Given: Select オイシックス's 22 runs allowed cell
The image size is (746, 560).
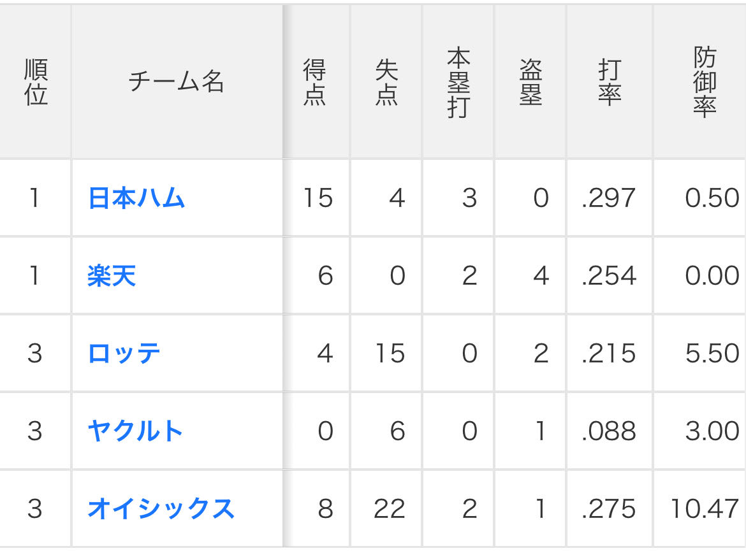Looking at the screenshot, I should click(388, 509).
